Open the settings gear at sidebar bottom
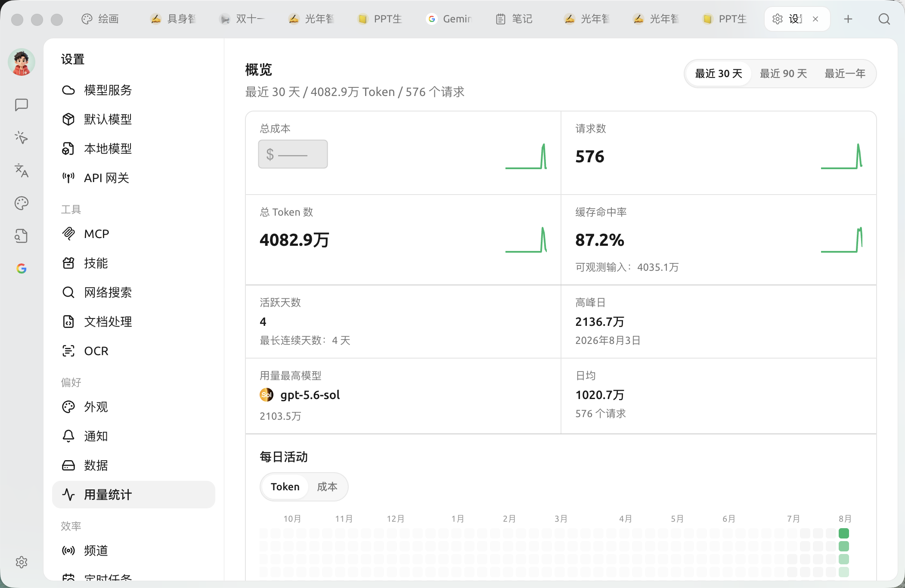905x588 pixels. (21, 562)
